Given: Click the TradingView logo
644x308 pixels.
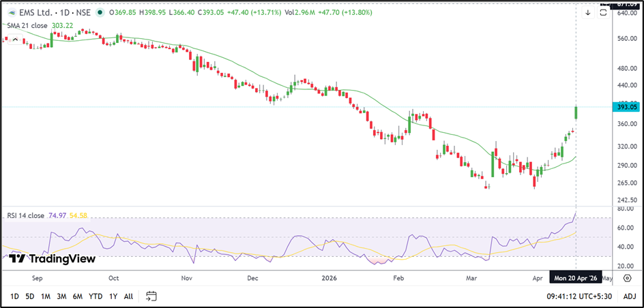Looking at the screenshot, I should pos(52,258).
